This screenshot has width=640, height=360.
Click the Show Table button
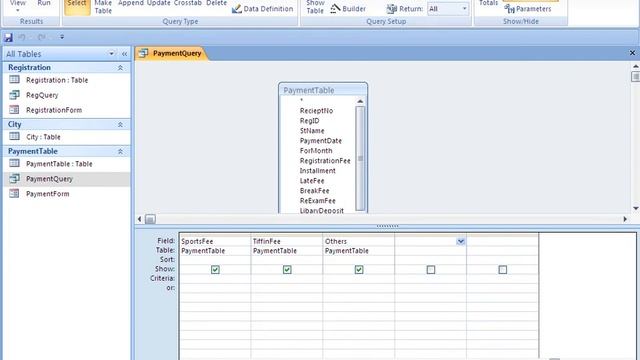[315, 7]
